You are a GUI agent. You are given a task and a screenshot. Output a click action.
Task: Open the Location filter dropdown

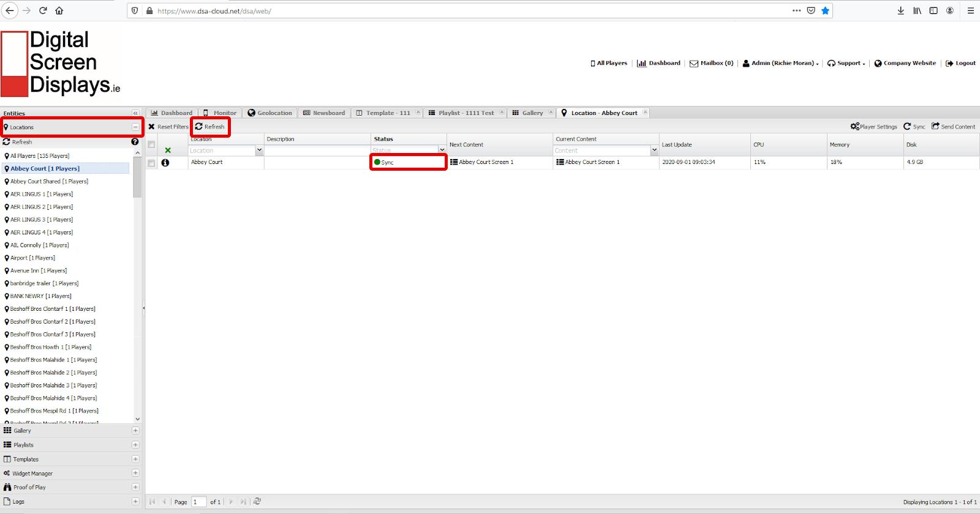259,150
